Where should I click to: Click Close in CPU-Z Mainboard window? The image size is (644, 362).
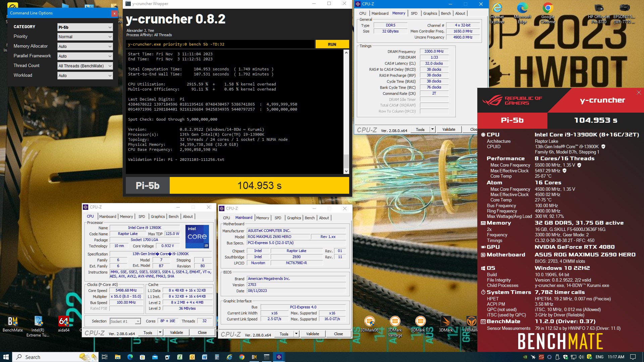(x=338, y=334)
